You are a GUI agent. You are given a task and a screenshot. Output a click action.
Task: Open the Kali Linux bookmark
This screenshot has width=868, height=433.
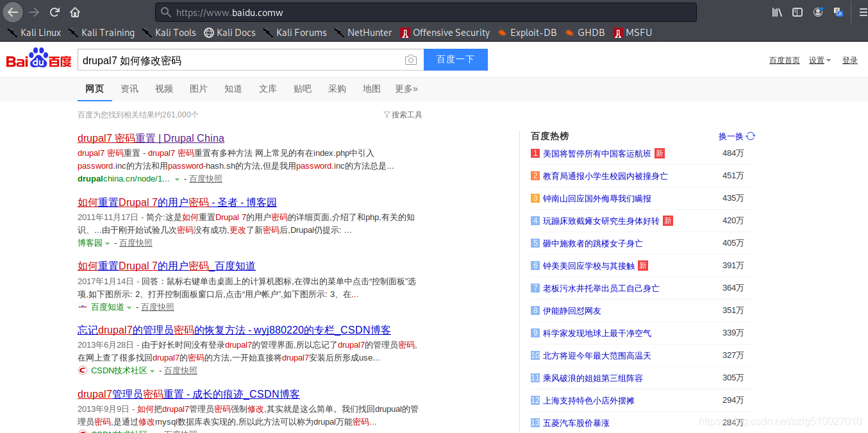34,33
